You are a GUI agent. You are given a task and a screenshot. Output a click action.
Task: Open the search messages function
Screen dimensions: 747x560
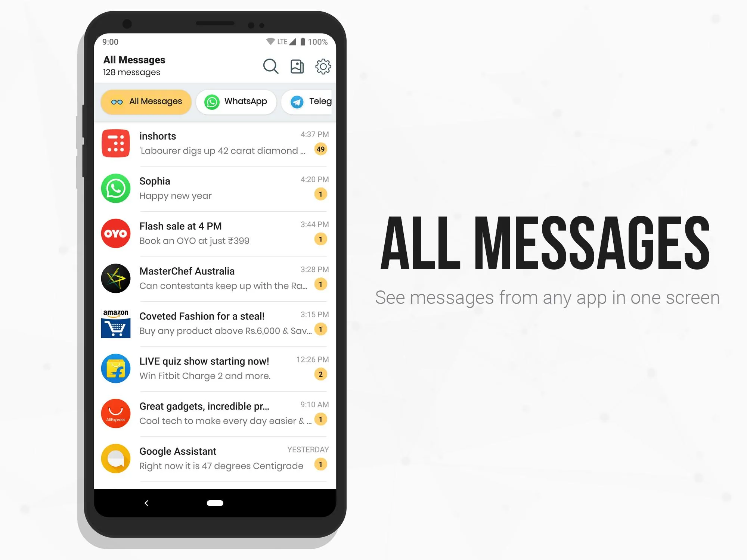point(270,66)
